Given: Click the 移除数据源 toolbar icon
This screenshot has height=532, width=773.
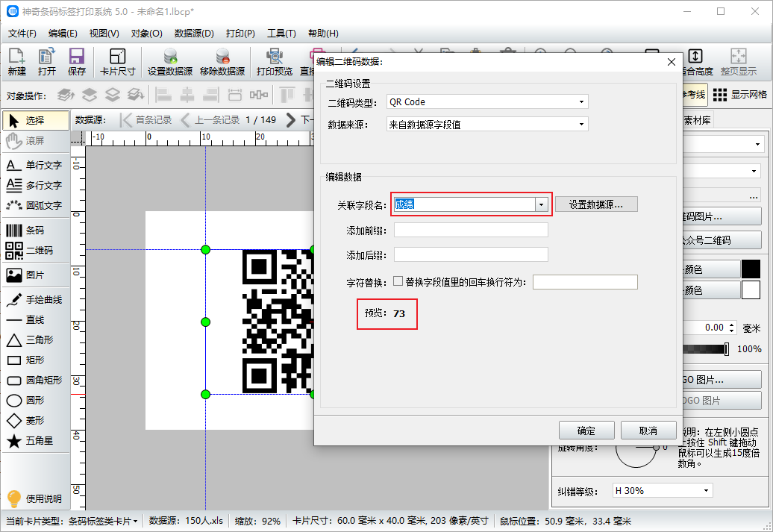Looking at the screenshot, I should point(222,62).
